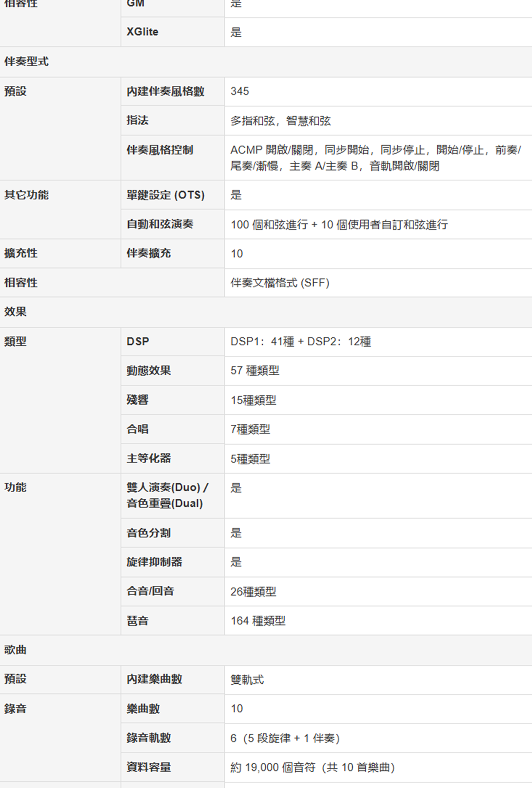532x788 pixels.
Task: Click the 主等化器 label
Action: coord(149,458)
